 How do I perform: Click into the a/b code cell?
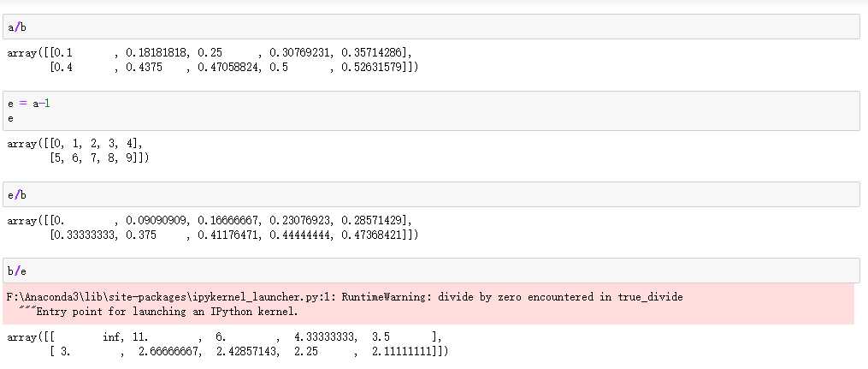click(428, 27)
